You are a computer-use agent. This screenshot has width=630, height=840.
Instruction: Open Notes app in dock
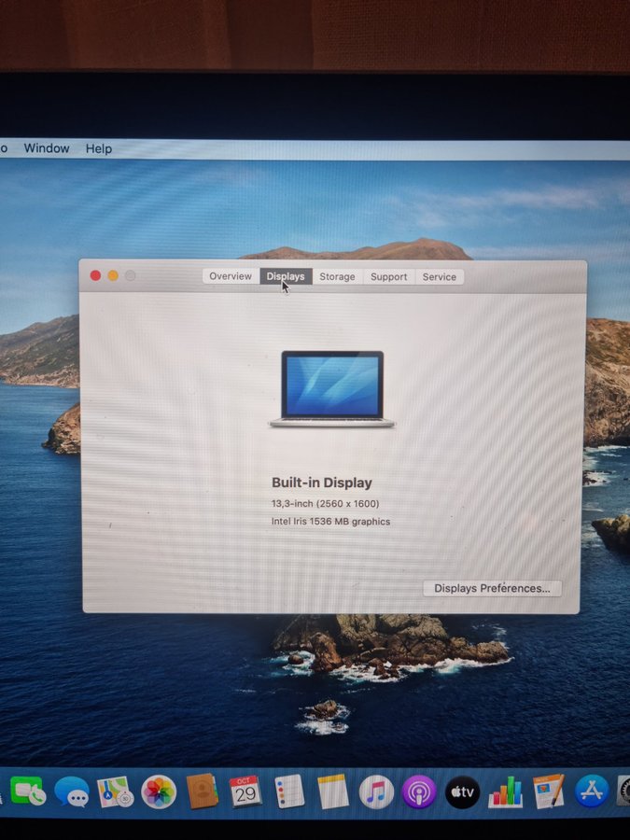332,791
